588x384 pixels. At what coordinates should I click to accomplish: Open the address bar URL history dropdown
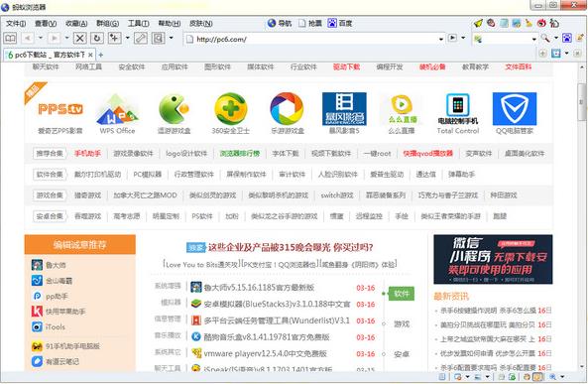pyautogui.click(x=441, y=39)
